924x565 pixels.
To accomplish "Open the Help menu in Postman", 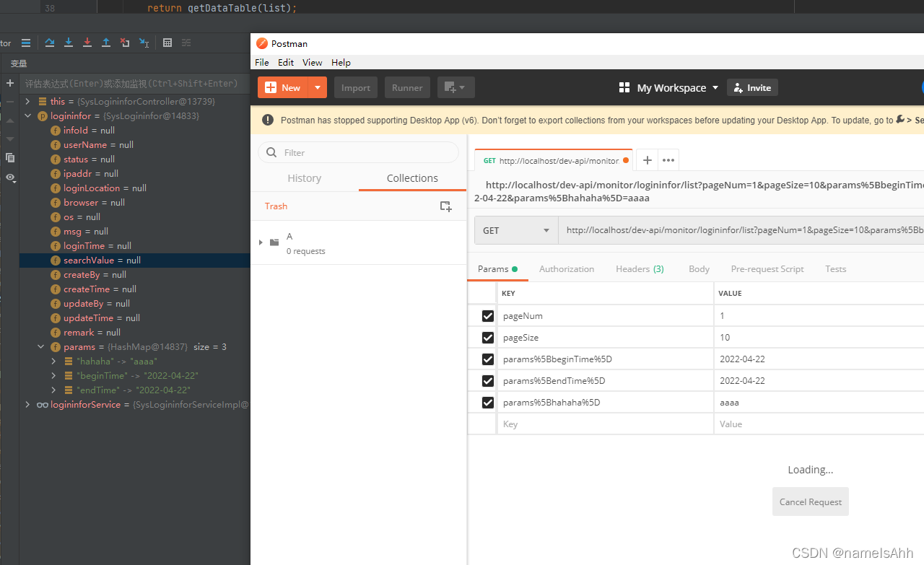I will (341, 63).
